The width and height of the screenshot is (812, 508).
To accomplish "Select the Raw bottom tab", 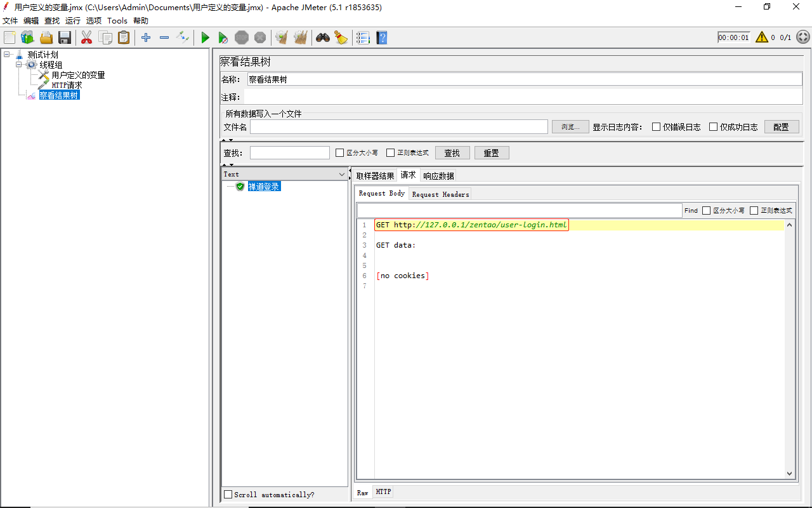I will (x=362, y=492).
